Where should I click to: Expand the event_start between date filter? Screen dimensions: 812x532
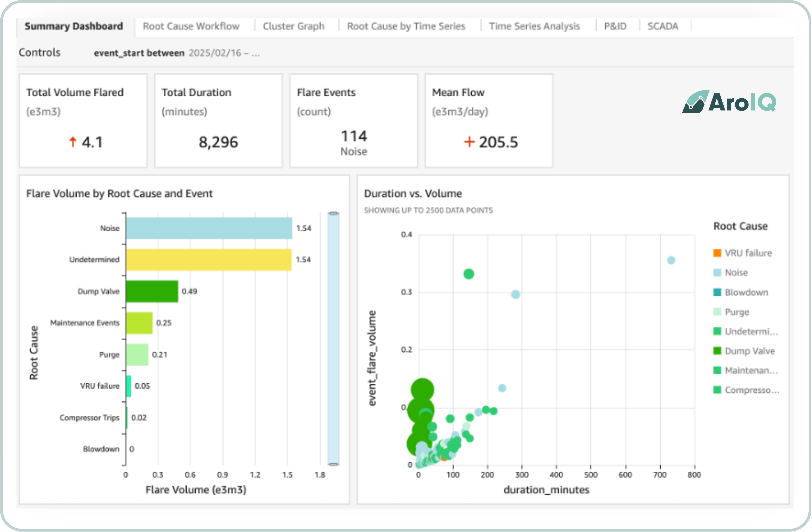pyautogui.click(x=176, y=53)
